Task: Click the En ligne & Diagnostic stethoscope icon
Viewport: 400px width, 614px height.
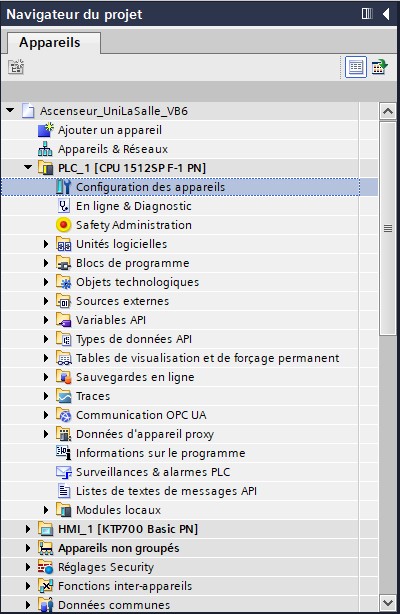Action: pyautogui.click(x=63, y=206)
